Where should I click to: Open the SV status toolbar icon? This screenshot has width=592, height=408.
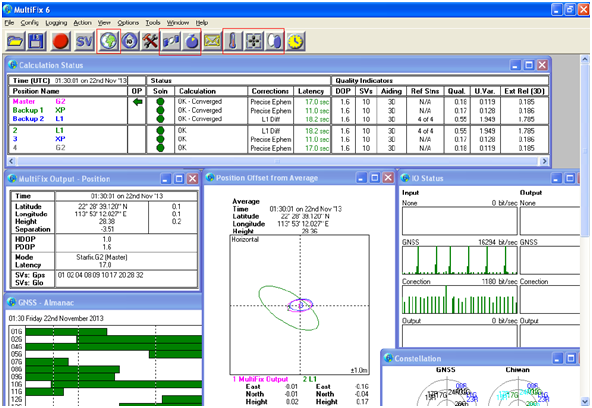(84, 41)
